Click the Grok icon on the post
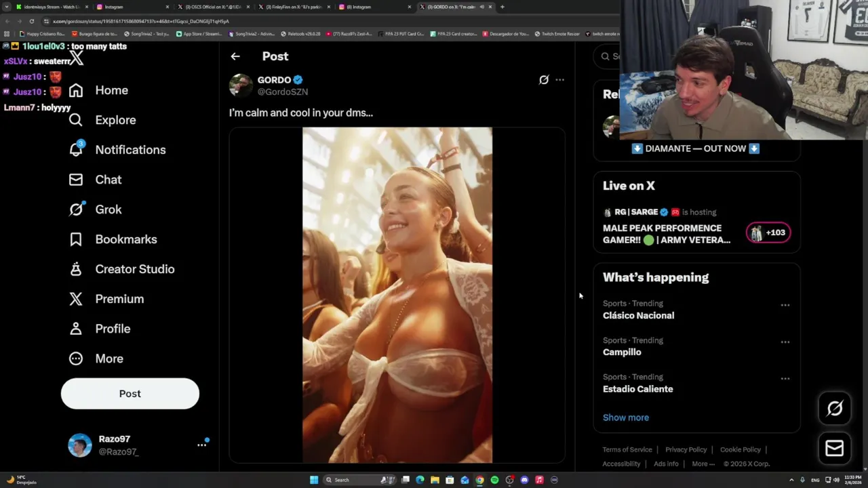868x488 pixels. [544, 80]
